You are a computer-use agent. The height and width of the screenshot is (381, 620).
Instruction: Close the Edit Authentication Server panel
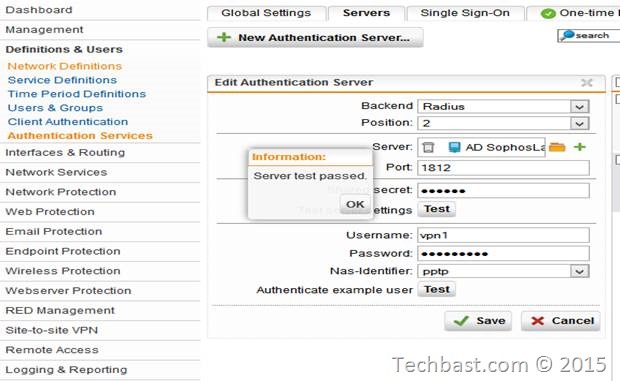click(x=587, y=83)
